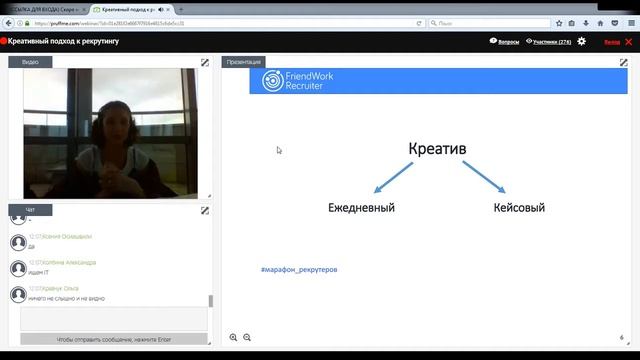Click avatar next to the 'да' message
This screenshot has height=360, width=640.
point(18,242)
